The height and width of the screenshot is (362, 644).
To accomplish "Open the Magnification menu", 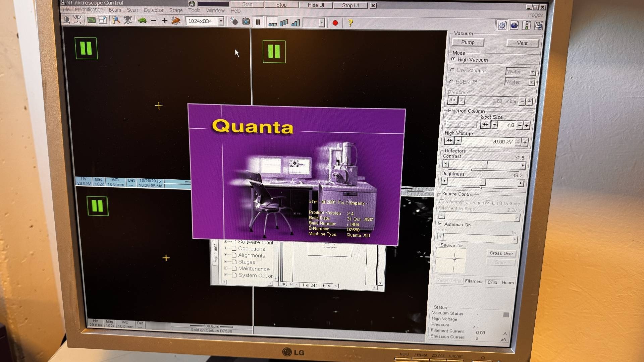I will coord(89,10).
